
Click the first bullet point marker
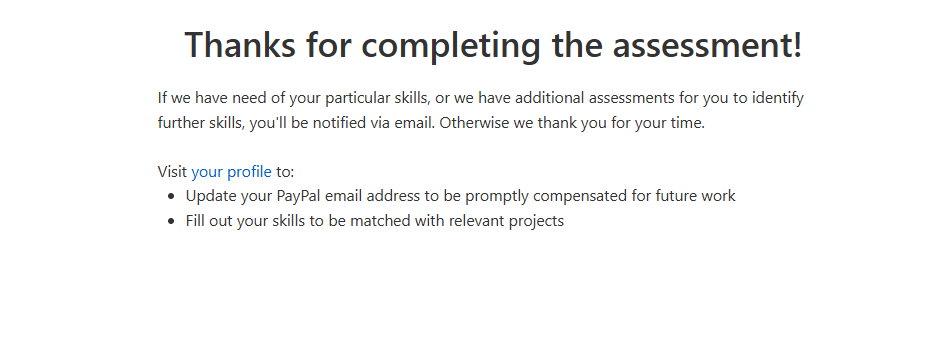172,196
